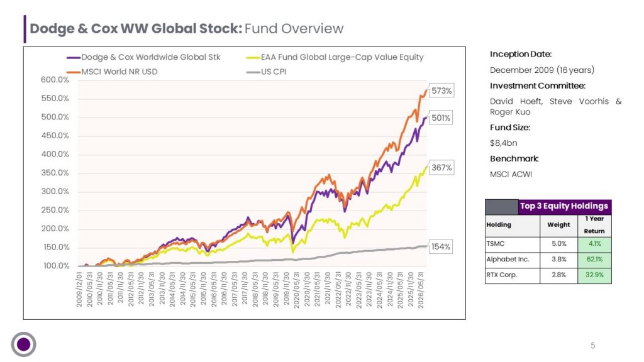Click the Top 3 Equity Holdings header
Image resolution: width=644 pixels, height=362 pixels.
[564, 206]
